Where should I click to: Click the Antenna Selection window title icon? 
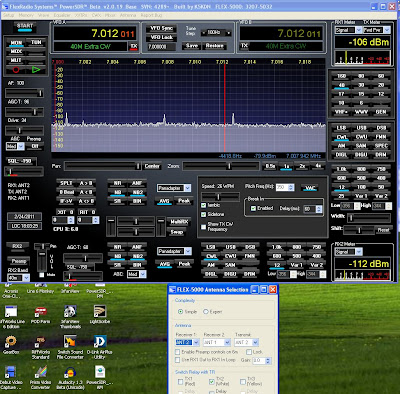tap(172, 290)
